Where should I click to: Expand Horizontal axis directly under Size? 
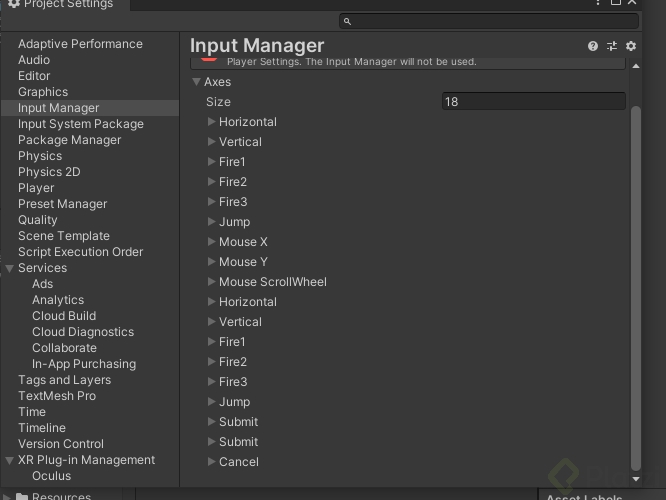[211, 122]
